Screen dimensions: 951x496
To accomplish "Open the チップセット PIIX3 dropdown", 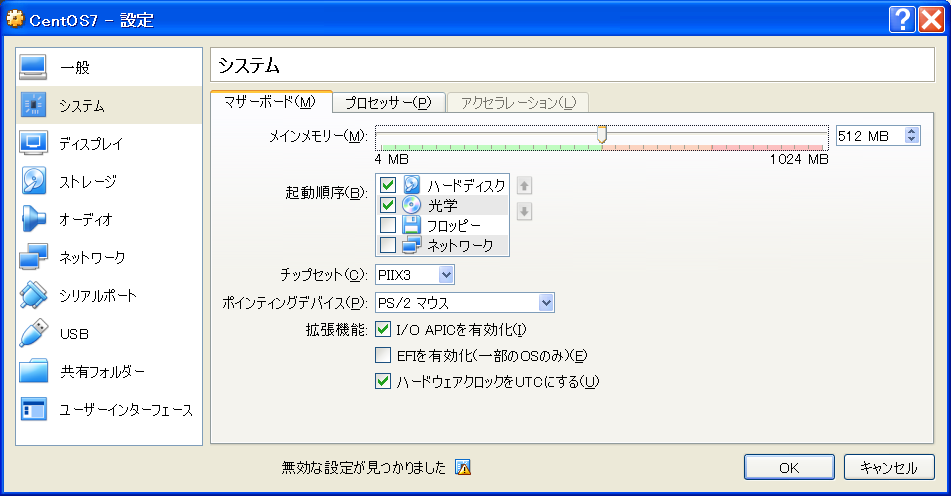I will point(415,275).
